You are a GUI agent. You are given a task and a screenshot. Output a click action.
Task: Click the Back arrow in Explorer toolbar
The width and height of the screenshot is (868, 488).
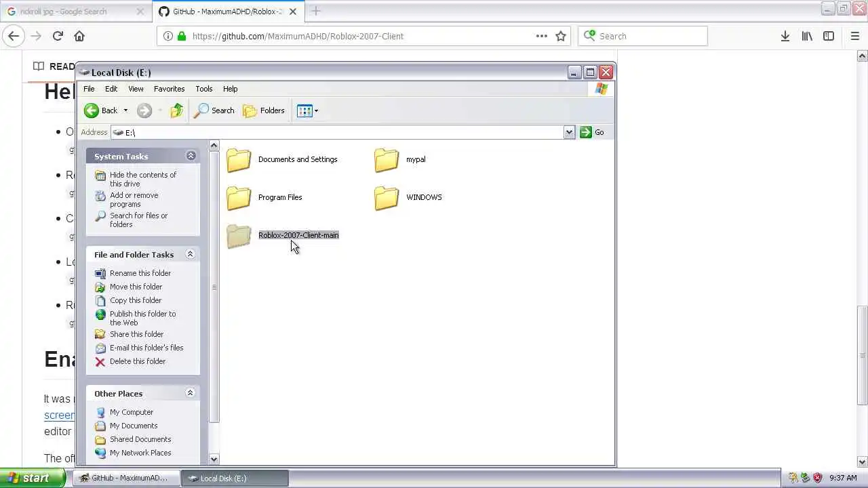pyautogui.click(x=100, y=110)
